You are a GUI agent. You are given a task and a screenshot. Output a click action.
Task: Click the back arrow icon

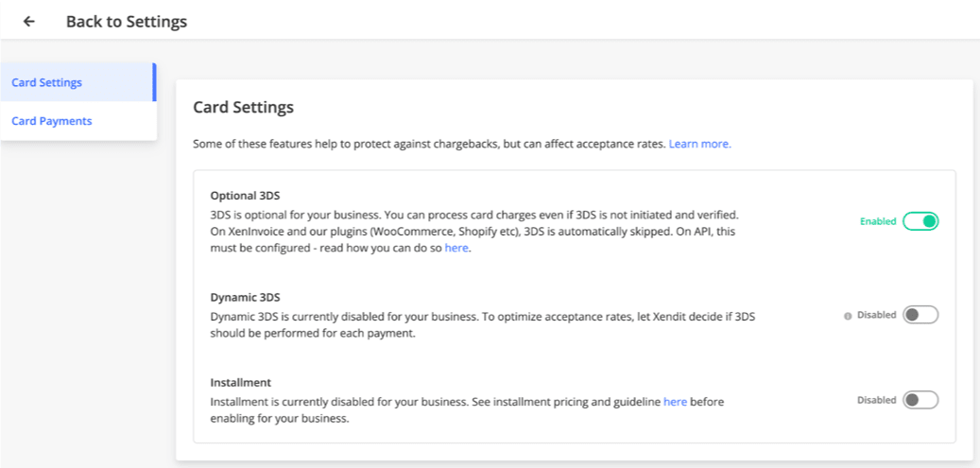[28, 21]
